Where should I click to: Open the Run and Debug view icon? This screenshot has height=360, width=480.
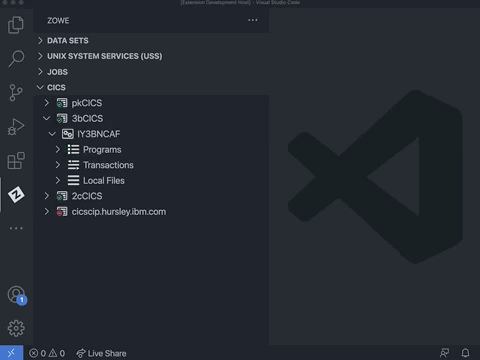point(16,127)
